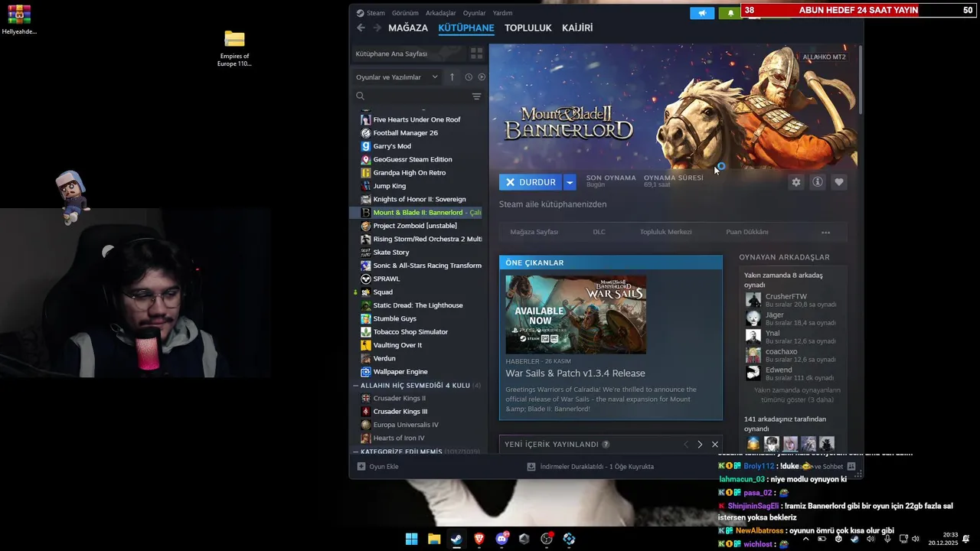The image size is (980, 551).
Task: Switch to TOPLULUK tab
Action: coord(528,28)
